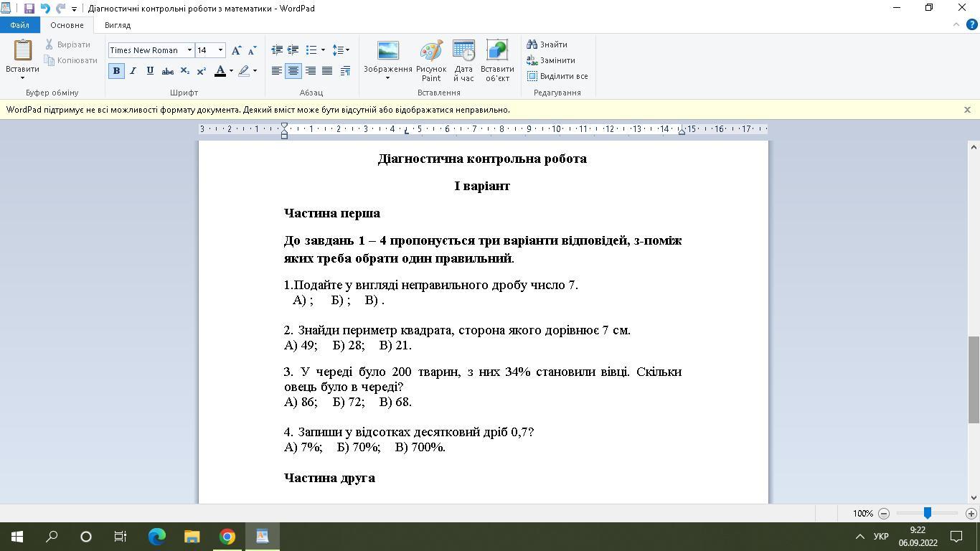Viewport: 980px width, 551px height.
Task: Open File Explorer from the taskbar
Action: coord(192,537)
